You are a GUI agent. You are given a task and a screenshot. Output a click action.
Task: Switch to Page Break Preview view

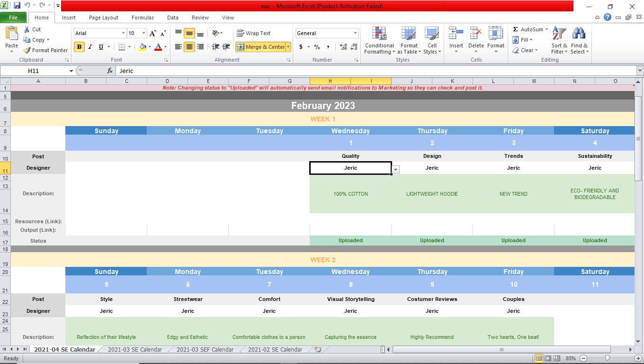pyautogui.click(x=557, y=358)
